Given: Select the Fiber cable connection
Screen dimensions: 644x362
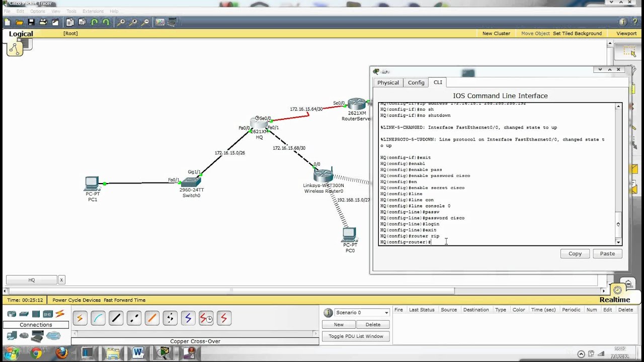Looking at the screenshot, I should tap(152, 318).
